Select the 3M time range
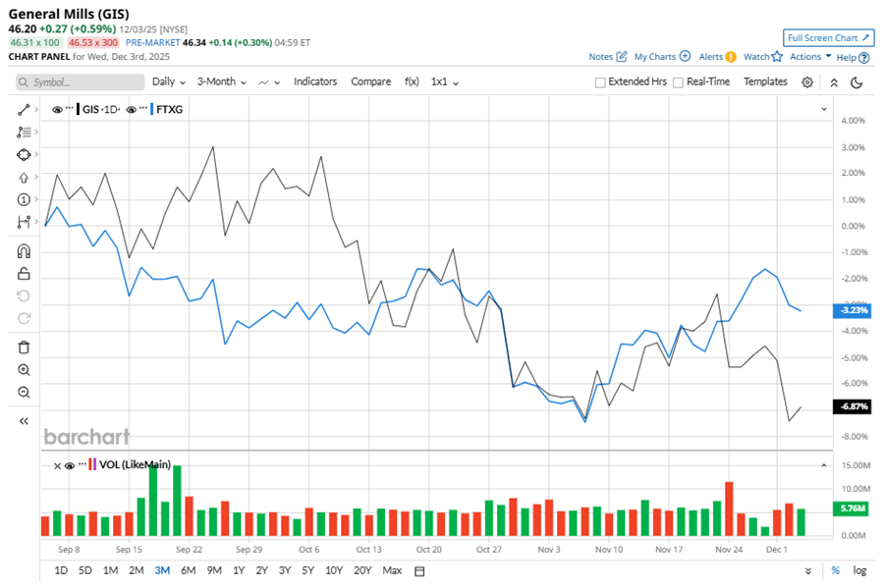The image size is (886, 588). (x=162, y=570)
